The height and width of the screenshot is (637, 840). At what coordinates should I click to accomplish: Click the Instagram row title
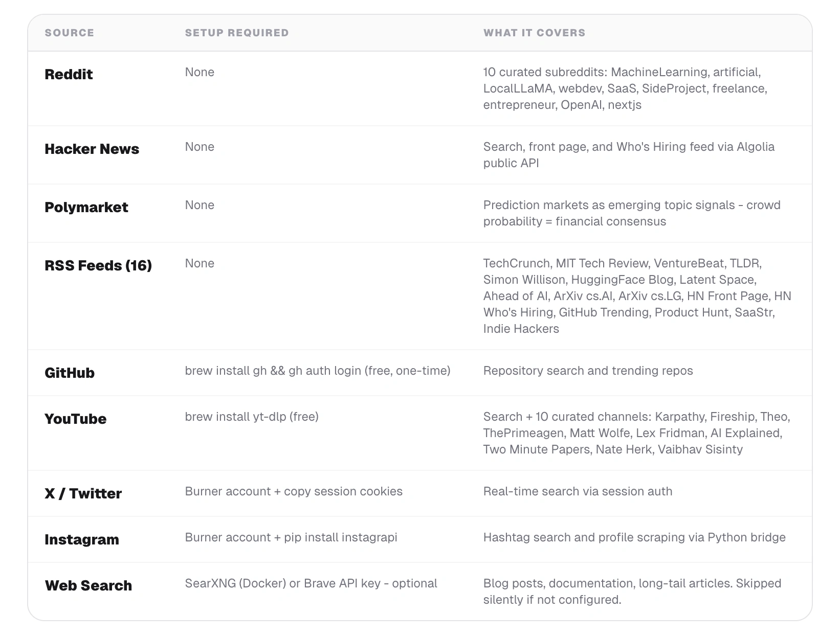[81, 539]
